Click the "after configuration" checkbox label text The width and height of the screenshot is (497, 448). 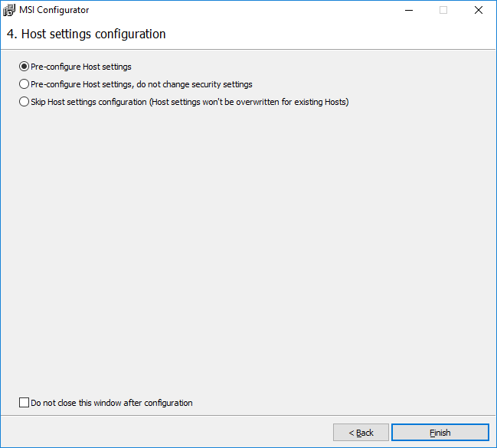click(x=157, y=403)
